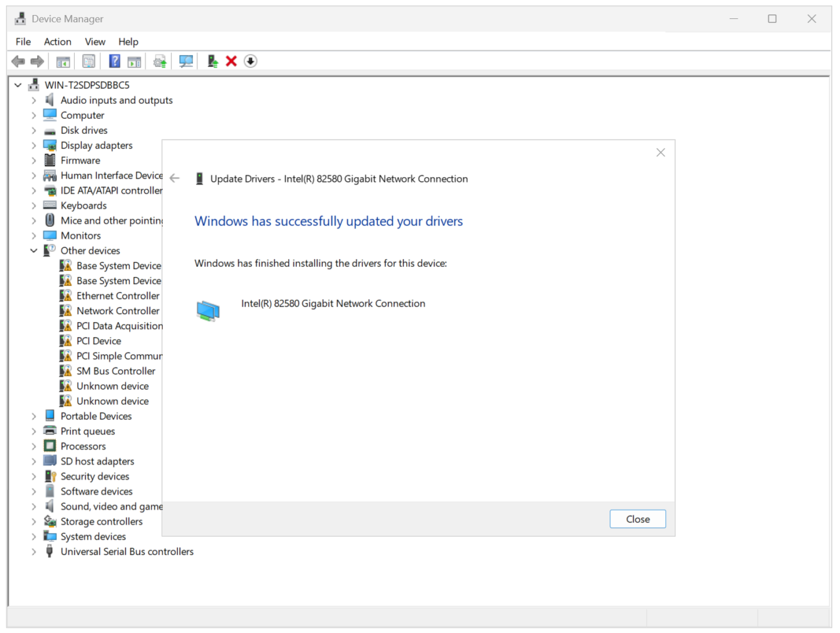Click the down-arrow disable device icon
840x633 pixels.
[250, 61]
